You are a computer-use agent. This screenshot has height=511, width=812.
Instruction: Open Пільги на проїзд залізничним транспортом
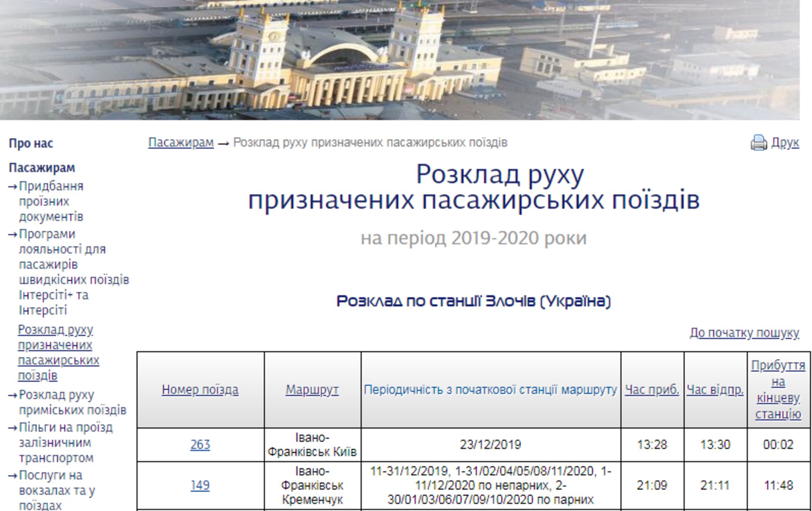66,442
